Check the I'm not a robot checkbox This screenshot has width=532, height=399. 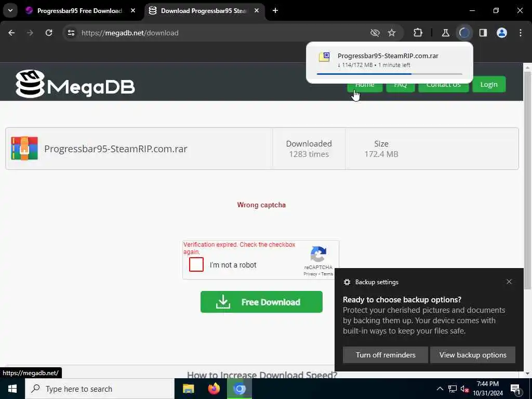pos(196,264)
